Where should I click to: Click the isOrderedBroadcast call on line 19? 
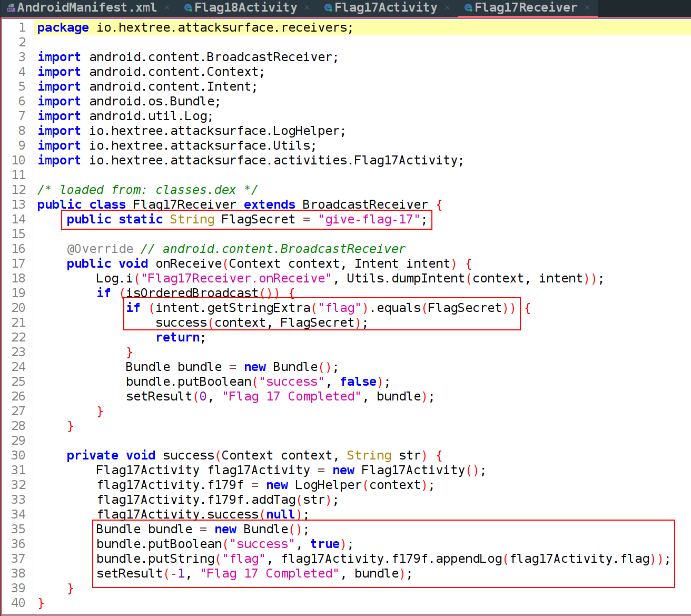[x=192, y=293]
